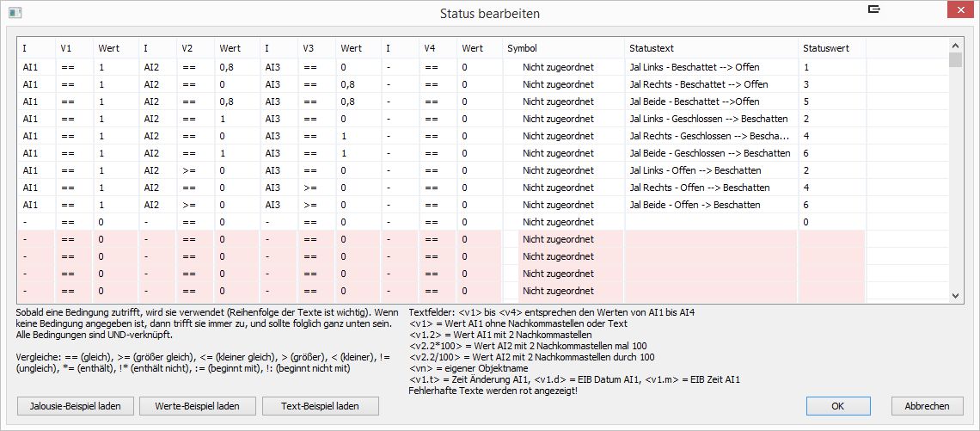Click the vertical scrollbar thumb
Viewport: 980px width, 431px height.
[955, 60]
